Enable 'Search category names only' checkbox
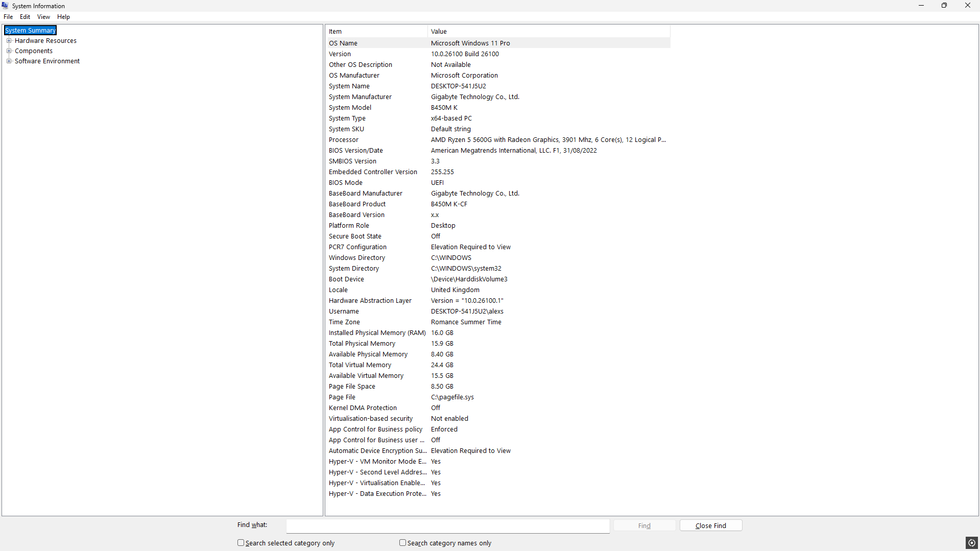Viewport: 980px width, 551px height. tap(402, 543)
